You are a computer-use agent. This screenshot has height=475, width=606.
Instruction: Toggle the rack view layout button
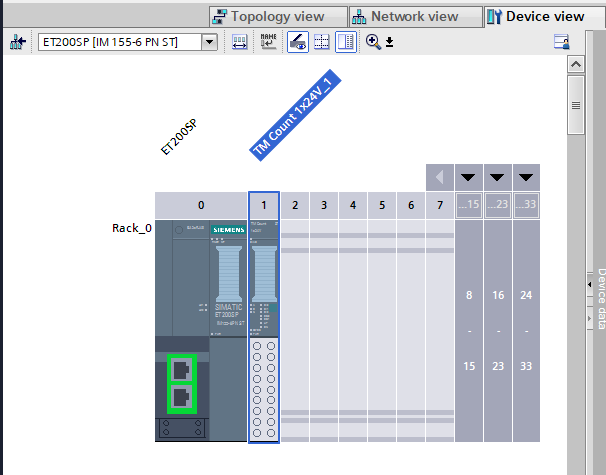[x=345, y=42]
